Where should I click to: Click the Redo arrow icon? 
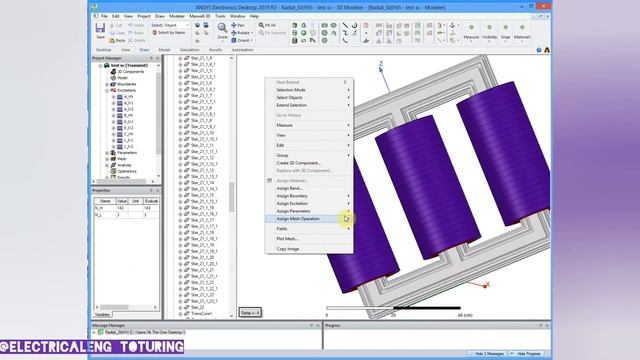pos(131,33)
